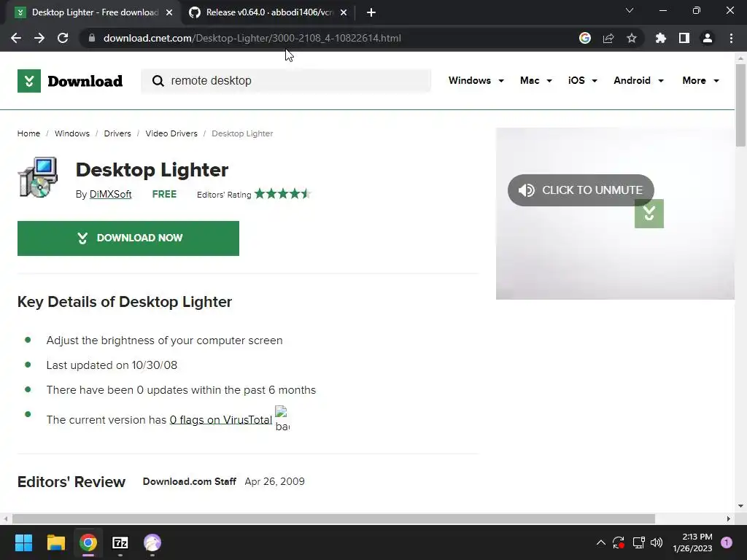Open a new browser tab

(x=371, y=12)
